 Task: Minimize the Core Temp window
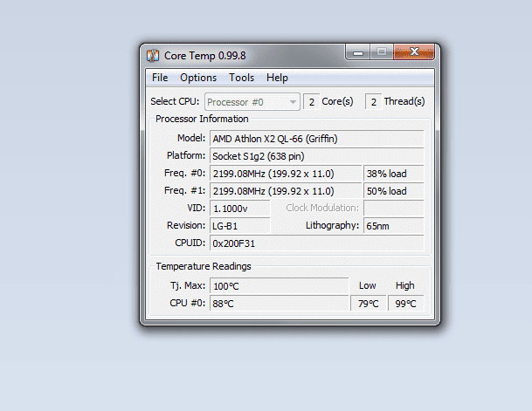[x=358, y=52]
